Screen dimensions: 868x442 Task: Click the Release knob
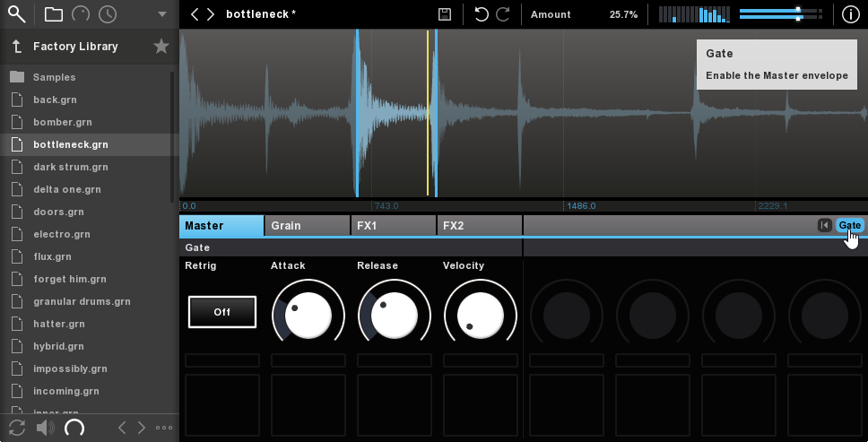coord(395,316)
